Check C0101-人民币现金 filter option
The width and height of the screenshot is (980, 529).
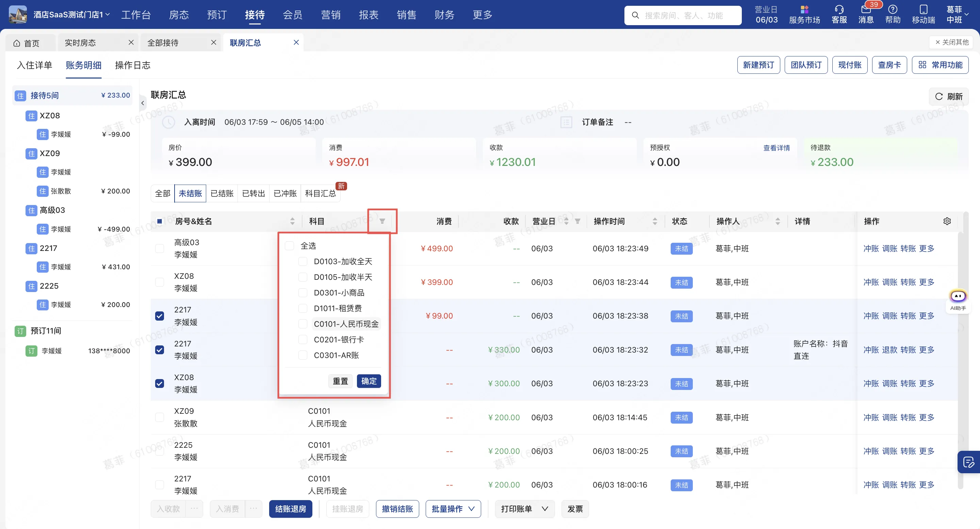tap(303, 324)
